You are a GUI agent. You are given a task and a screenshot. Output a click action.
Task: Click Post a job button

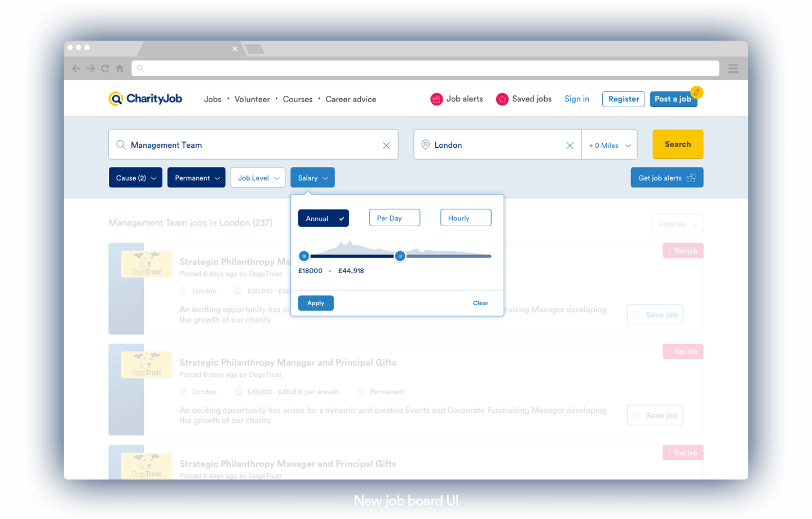[x=673, y=99]
